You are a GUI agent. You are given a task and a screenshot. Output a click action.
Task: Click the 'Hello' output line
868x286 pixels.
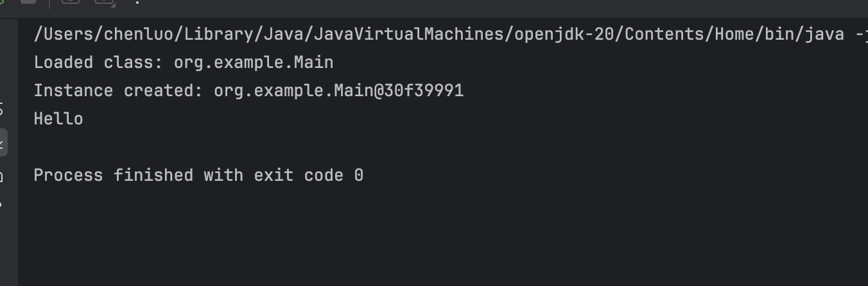[58, 119]
